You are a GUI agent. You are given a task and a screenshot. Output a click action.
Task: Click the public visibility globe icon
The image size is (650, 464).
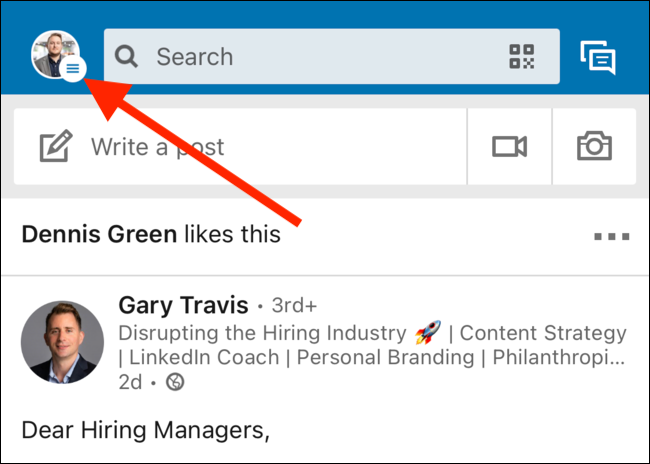(175, 382)
